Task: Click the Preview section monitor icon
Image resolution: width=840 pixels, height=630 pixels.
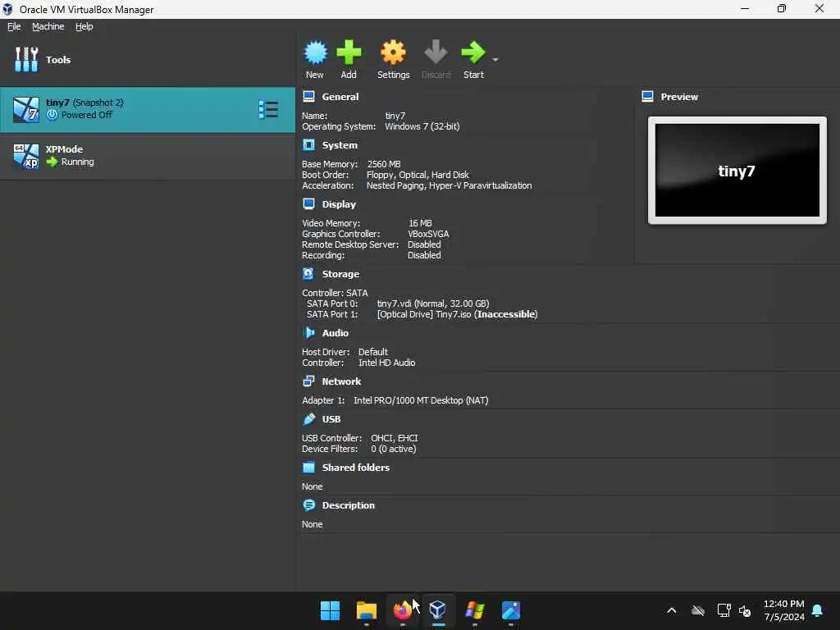Action: point(648,97)
